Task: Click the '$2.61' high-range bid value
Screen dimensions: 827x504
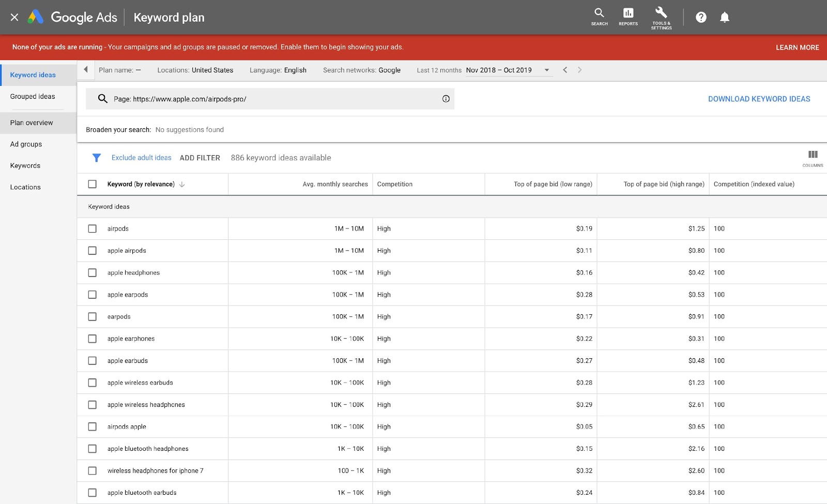Action: [x=696, y=405]
